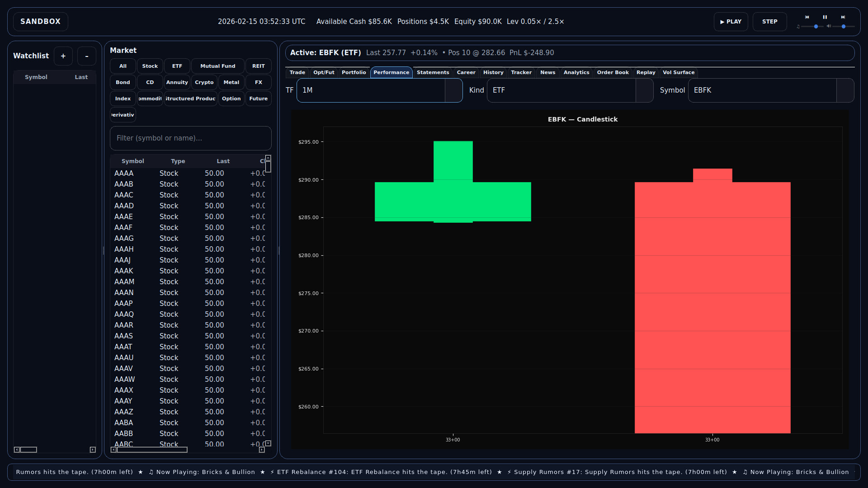Click the skip-to-start playback icon
This screenshot has height=488, width=868.
807,17
